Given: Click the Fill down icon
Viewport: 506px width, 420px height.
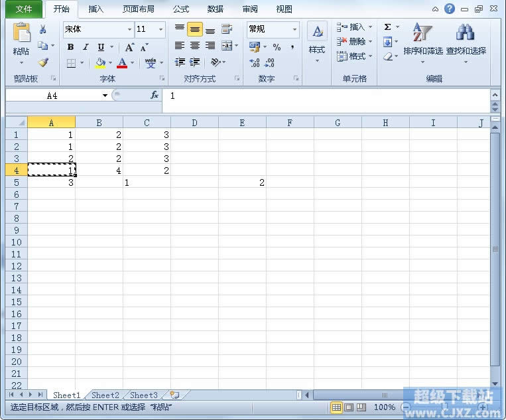Looking at the screenshot, I should 387,42.
